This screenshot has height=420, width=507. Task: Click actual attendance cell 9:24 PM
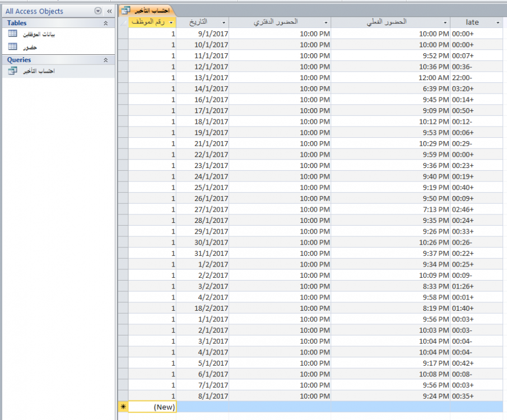pos(390,396)
